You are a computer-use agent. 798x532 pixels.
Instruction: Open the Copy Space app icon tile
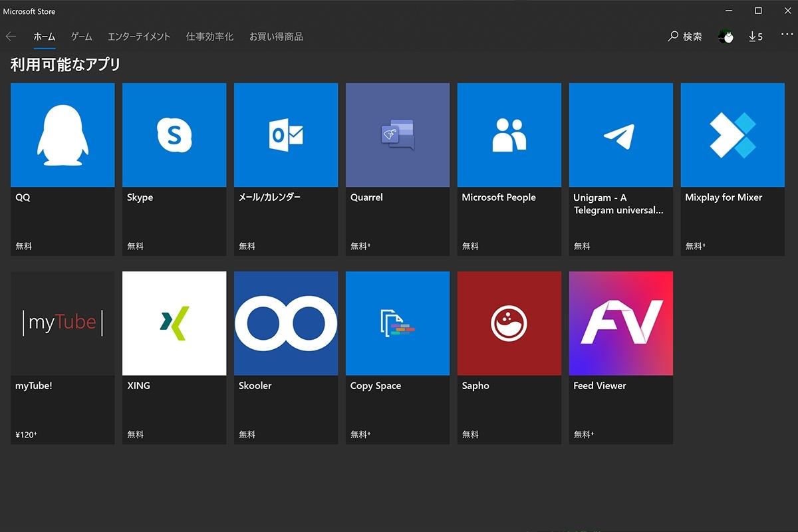(398, 323)
